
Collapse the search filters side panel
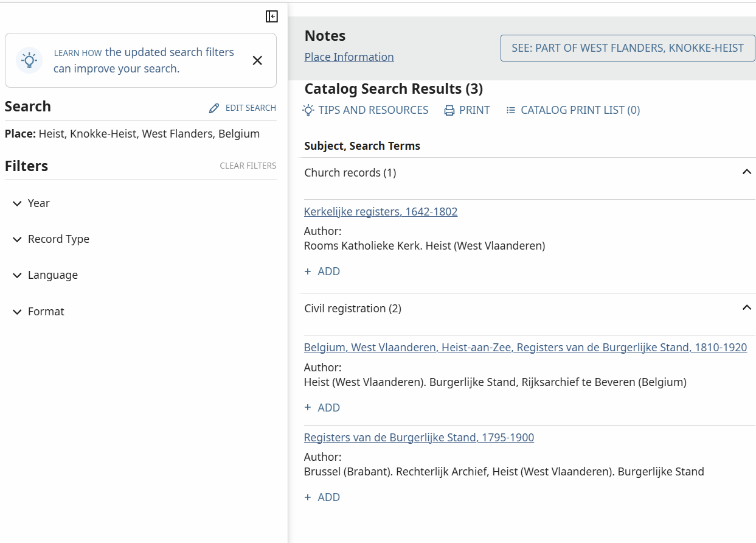pos(272,16)
